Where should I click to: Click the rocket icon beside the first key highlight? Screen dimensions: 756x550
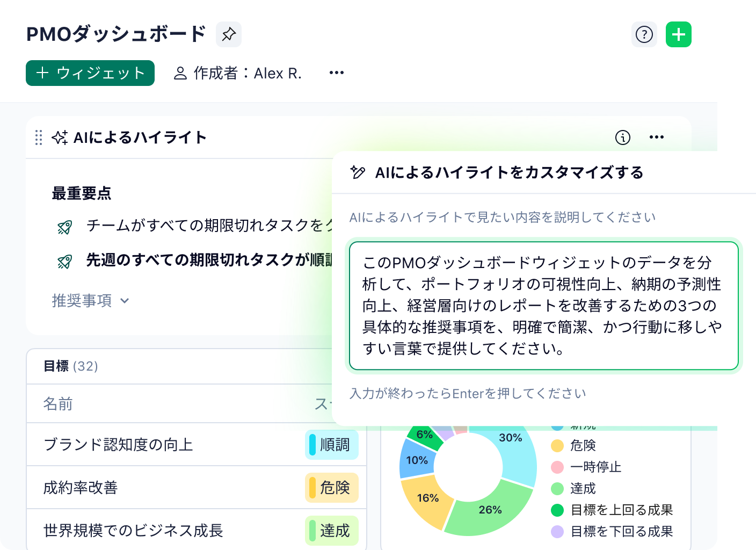pyautogui.click(x=65, y=227)
